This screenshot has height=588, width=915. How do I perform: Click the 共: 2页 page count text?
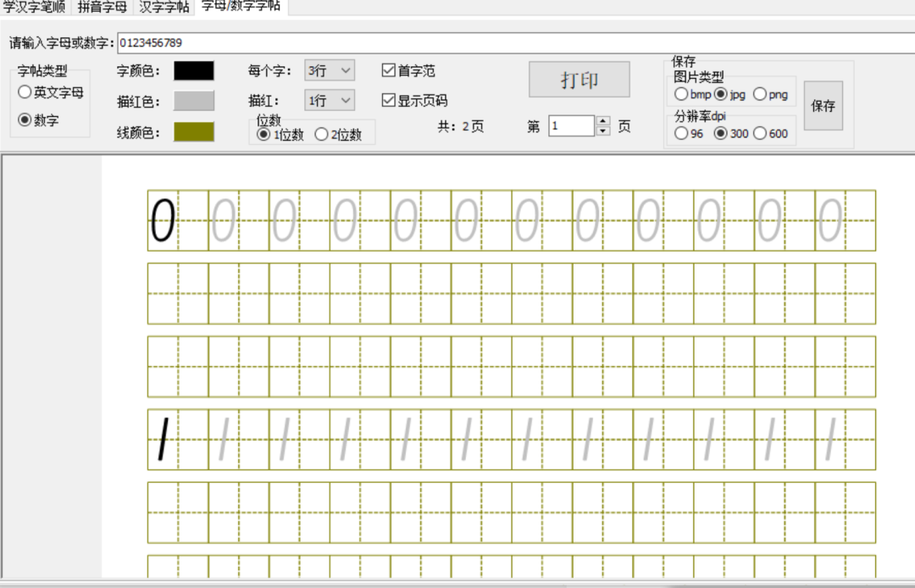(461, 126)
